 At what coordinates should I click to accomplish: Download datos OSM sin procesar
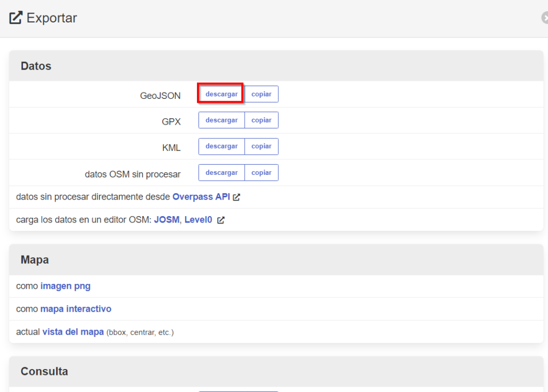[221, 172]
